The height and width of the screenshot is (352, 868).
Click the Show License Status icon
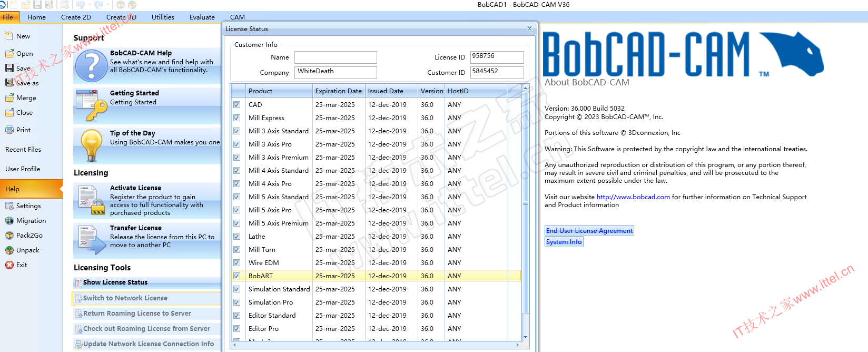click(x=78, y=282)
